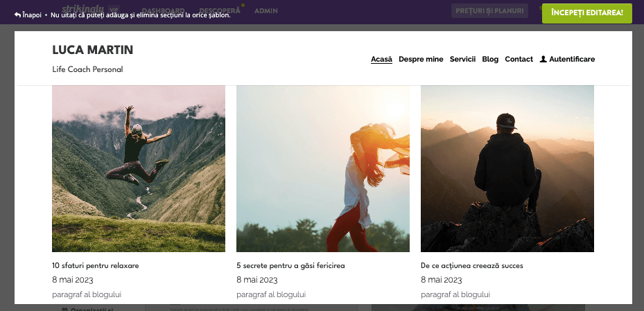Open the jumping man mountain blog image
This screenshot has width=644, height=311.
(x=139, y=168)
